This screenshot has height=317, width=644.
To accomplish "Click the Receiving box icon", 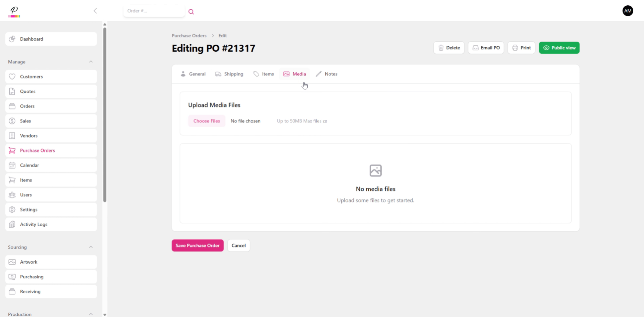I will click(x=12, y=291).
